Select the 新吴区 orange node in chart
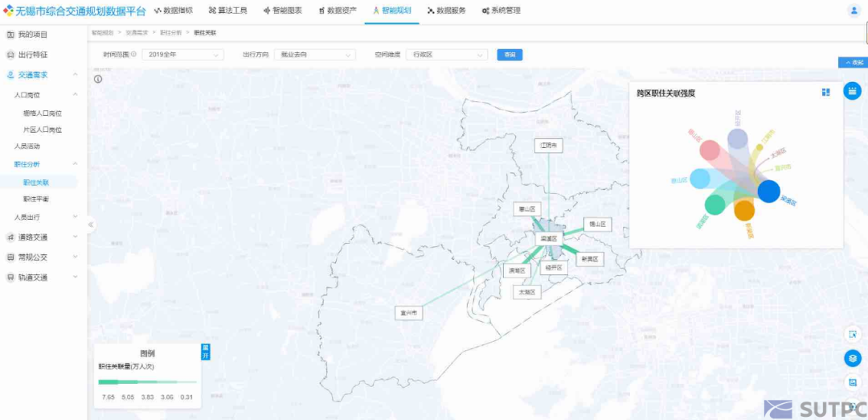868x420 pixels. (744, 211)
